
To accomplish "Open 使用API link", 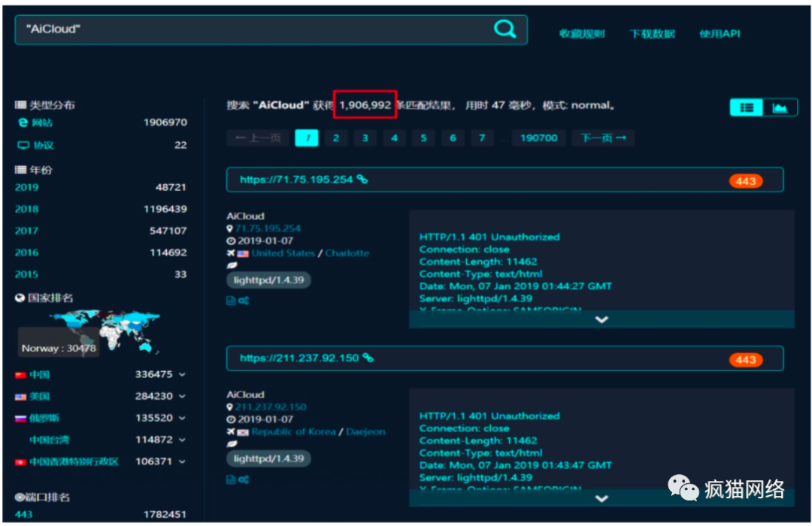I will pyautogui.click(x=720, y=34).
